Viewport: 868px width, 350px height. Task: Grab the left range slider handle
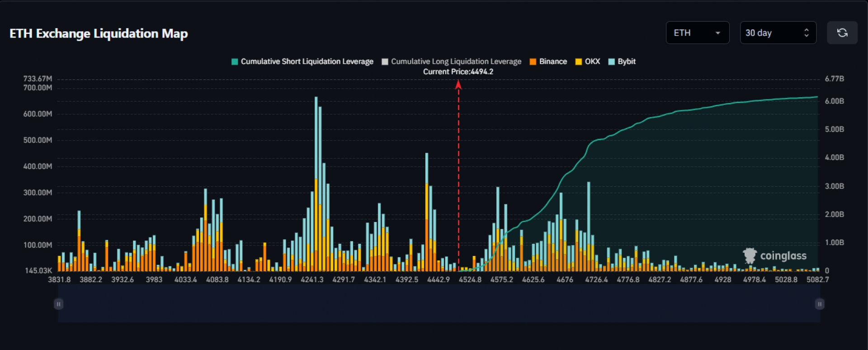pyautogui.click(x=58, y=304)
